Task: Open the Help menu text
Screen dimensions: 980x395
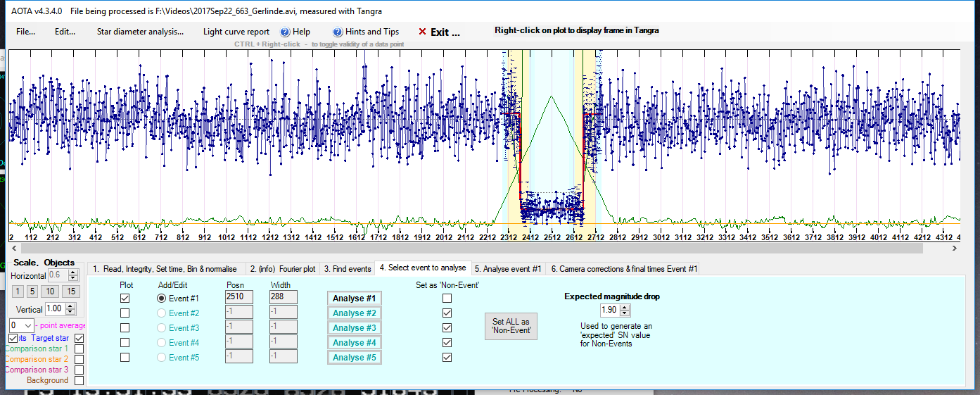Action: pyautogui.click(x=301, y=32)
